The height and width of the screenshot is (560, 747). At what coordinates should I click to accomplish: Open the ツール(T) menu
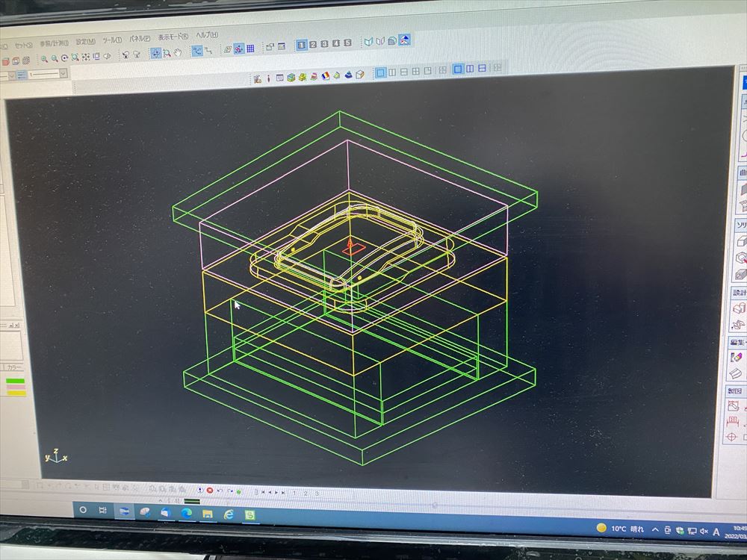point(112,40)
